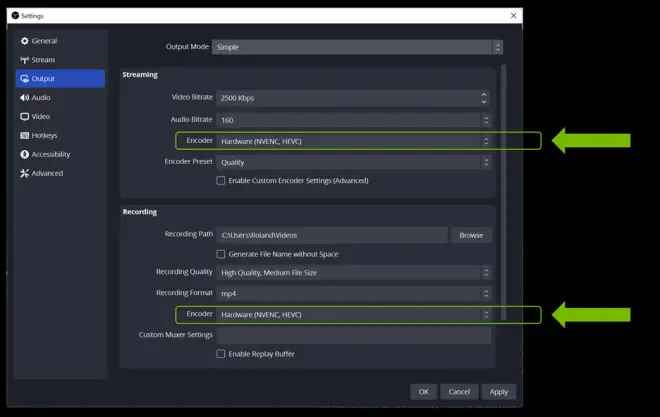660x417 pixels.
Task: Click the Accessibility person icon
Action: tap(24, 154)
